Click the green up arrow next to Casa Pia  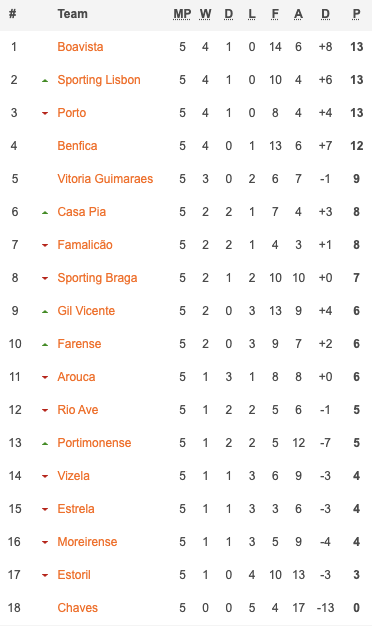click(x=45, y=213)
